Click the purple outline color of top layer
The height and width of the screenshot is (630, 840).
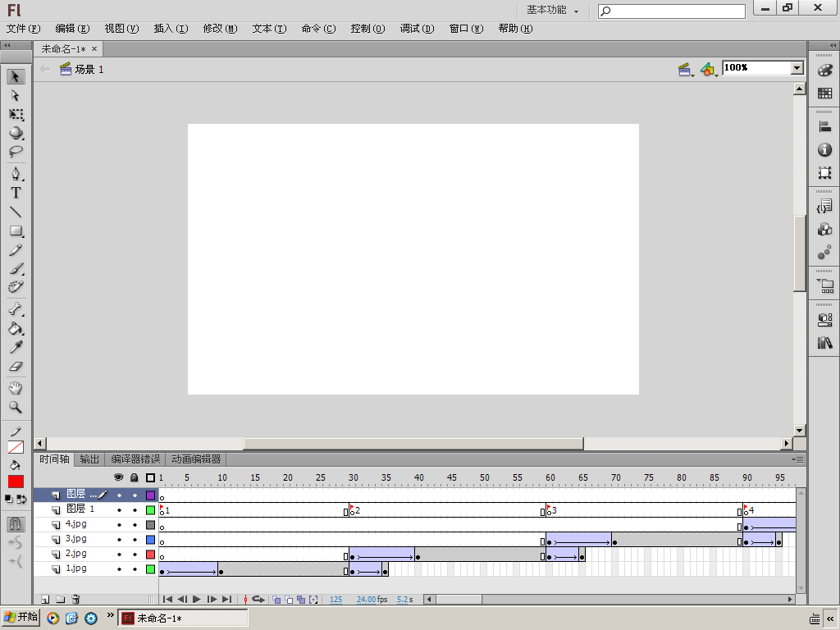[x=151, y=495]
